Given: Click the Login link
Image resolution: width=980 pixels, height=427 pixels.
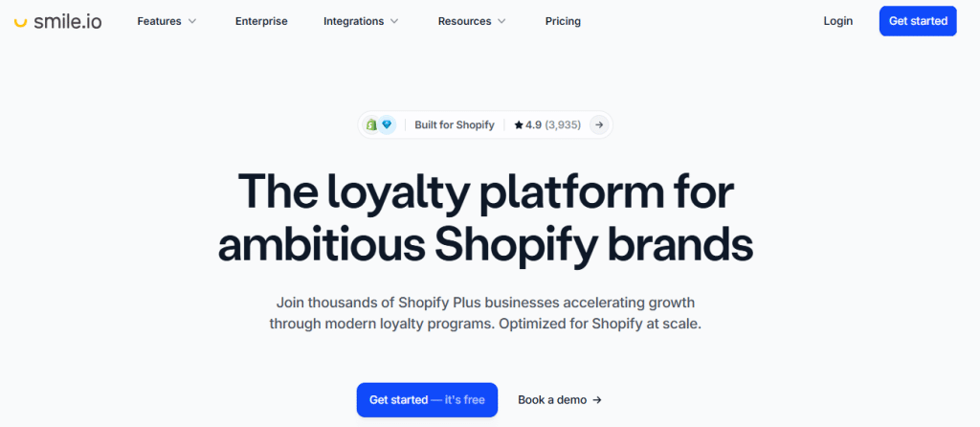Looking at the screenshot, I should pyautogui.click(x=837, y=21).
